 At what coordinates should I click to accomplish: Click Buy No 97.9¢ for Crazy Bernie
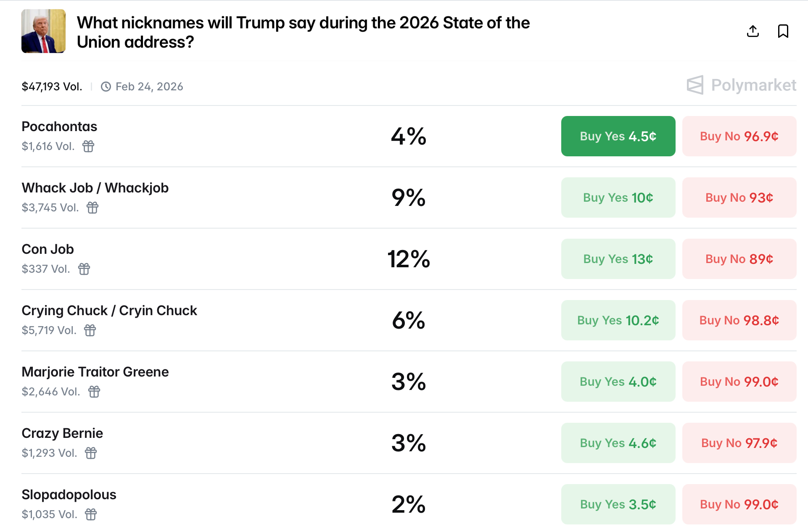739,443
